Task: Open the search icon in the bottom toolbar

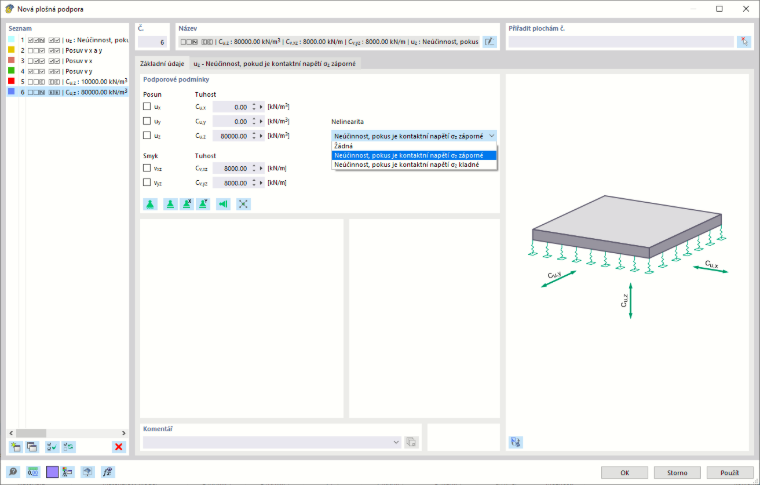Action: click(x=13, y=471)
